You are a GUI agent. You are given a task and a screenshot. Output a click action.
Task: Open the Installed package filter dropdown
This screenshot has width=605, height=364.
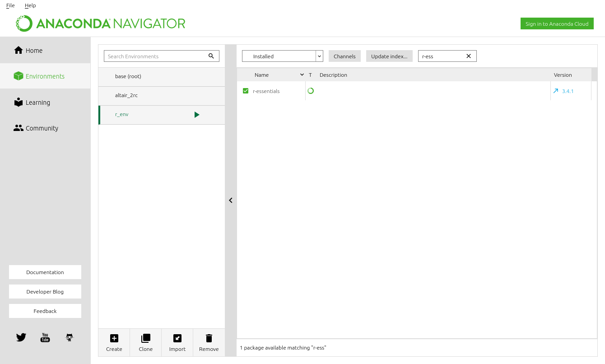click(x=283, y=56)
